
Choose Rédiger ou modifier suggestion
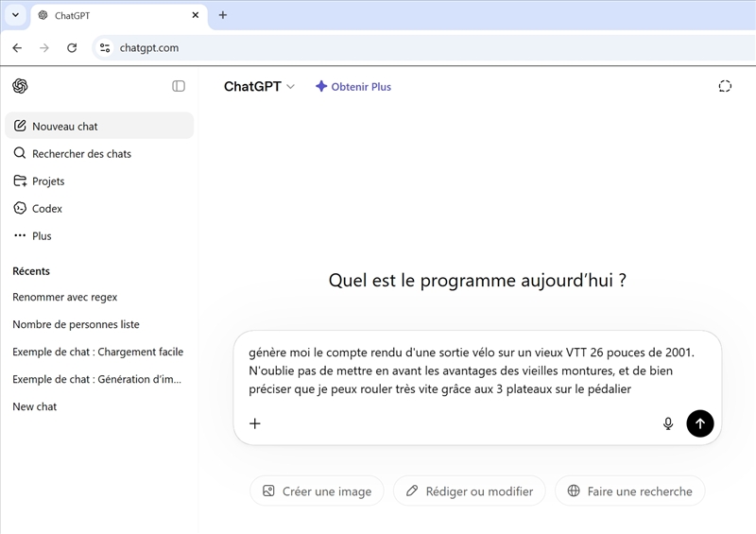click(x=469, y=491)
